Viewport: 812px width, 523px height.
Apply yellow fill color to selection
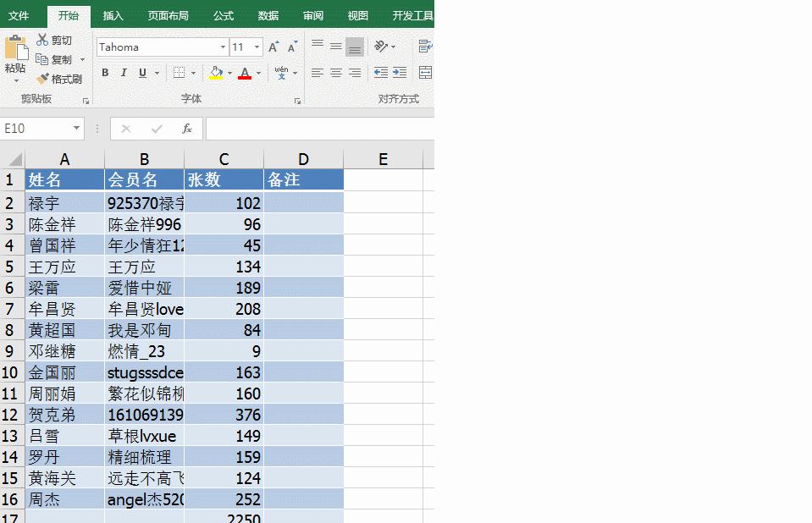[x=216, y=73]
